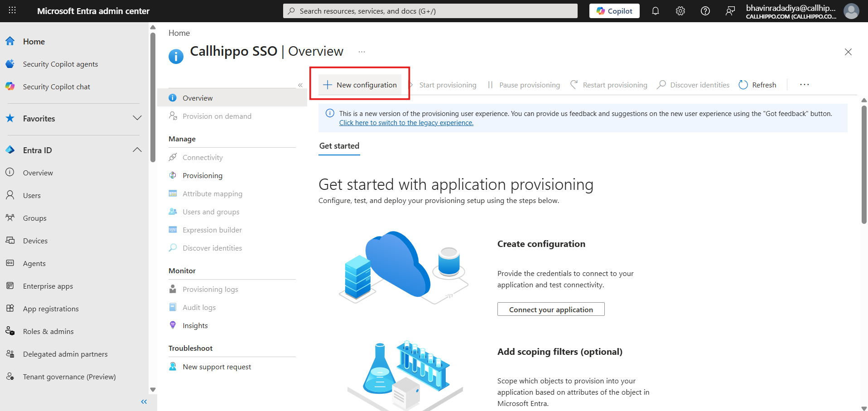Switch to the legacy experience link
Screen dimensions: 868x411
406,123
